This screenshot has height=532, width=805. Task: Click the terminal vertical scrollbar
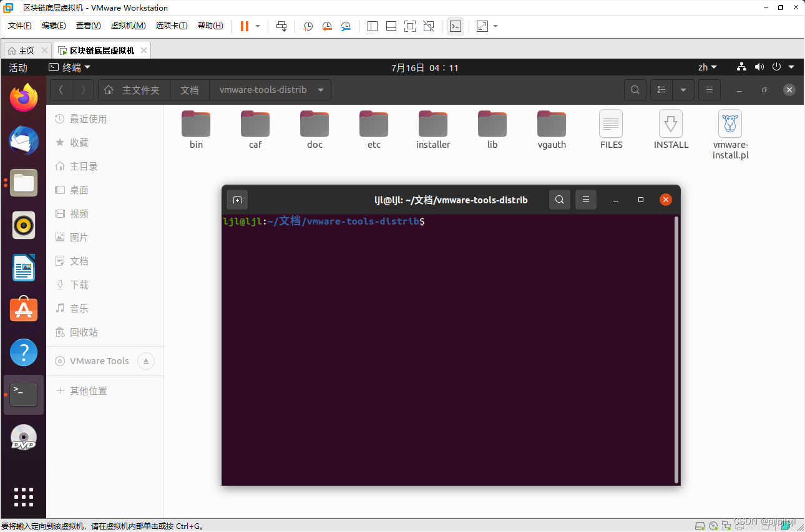coord(676,349)
